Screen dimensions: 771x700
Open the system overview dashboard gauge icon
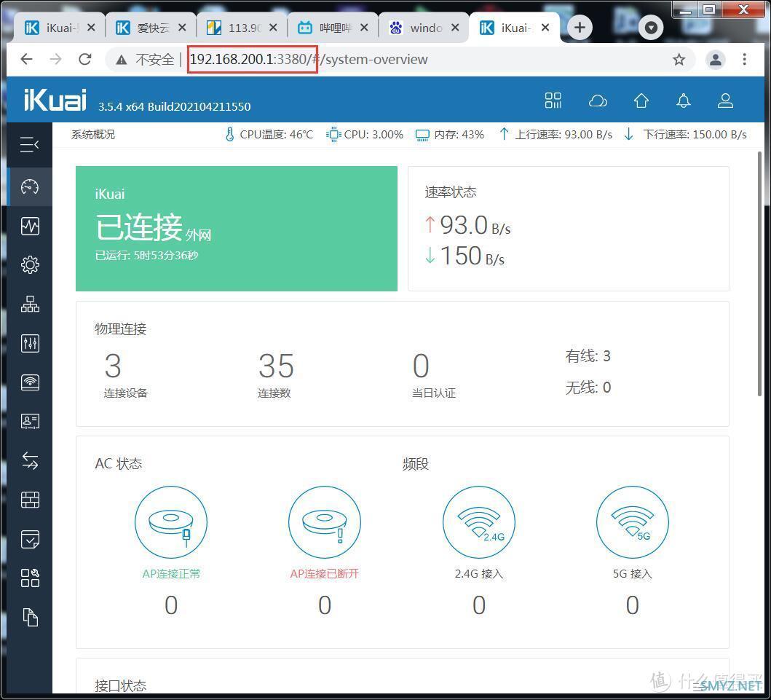[x=30, y=187]
